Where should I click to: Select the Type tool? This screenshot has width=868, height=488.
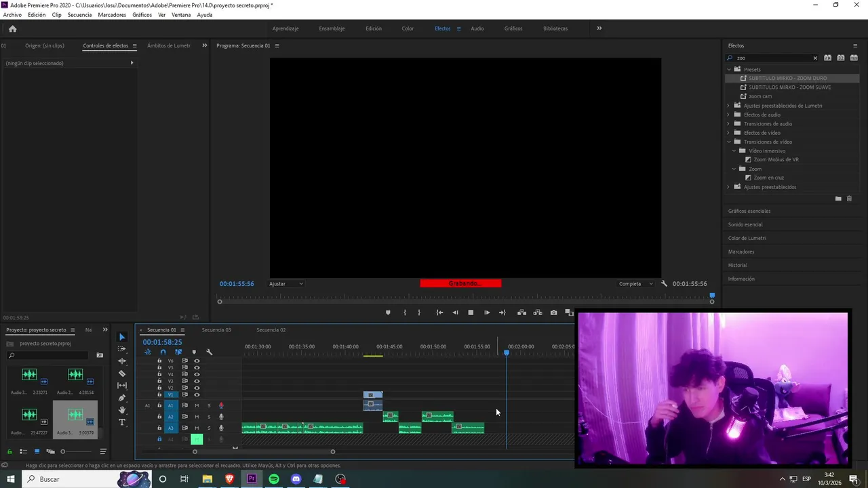pos(122,422)
